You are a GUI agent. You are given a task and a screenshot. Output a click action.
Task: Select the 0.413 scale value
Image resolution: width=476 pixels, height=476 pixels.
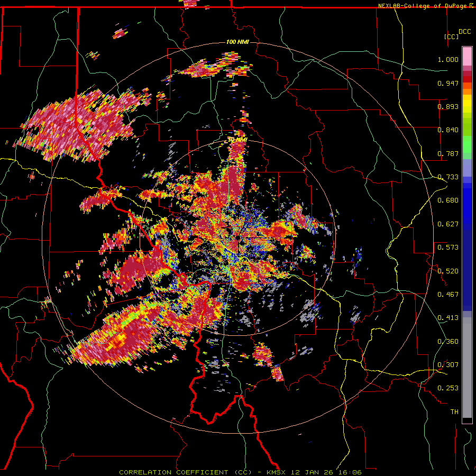pos(448,318)
